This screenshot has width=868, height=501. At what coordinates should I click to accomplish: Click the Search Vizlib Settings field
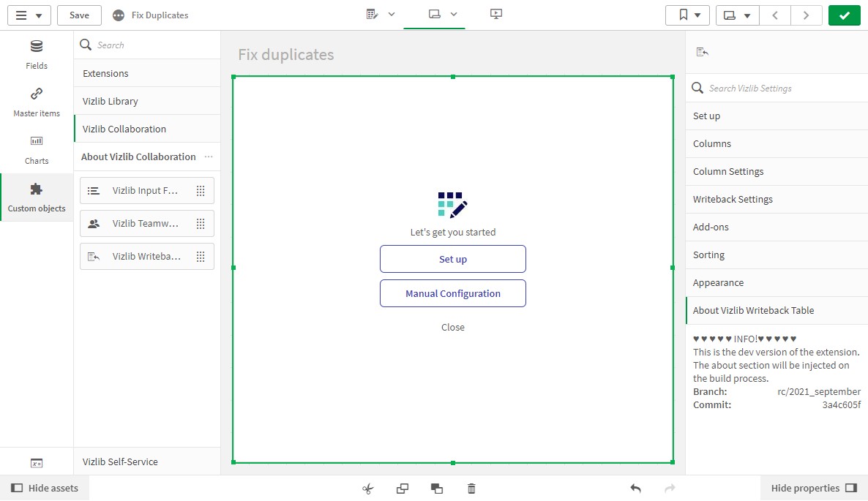777,88
